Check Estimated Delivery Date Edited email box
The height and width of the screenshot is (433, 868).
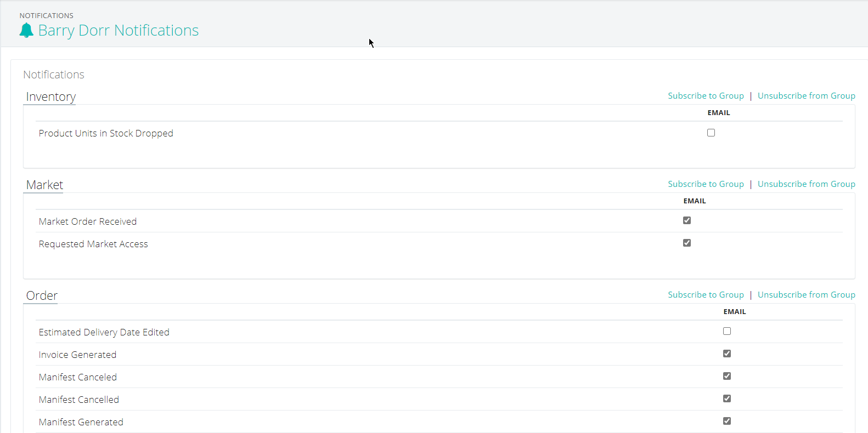tap(727, 331)
